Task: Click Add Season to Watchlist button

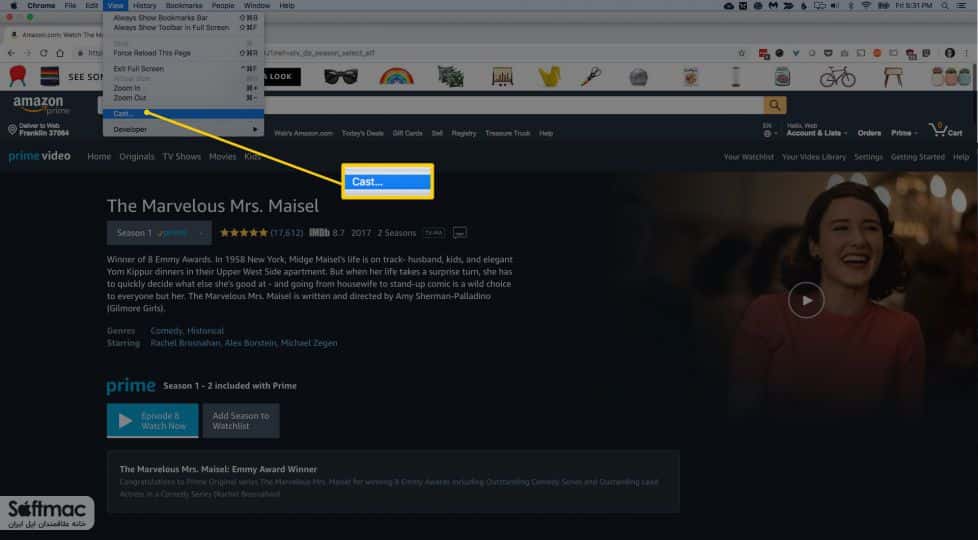Action: pos(241,420)
